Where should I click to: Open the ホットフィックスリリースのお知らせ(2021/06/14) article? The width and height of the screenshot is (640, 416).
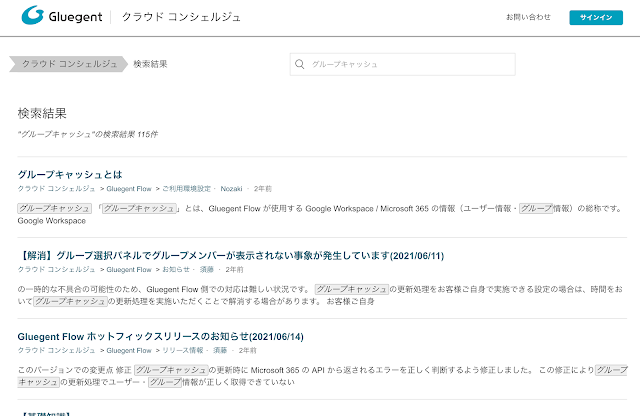click(x=160, y=337)
